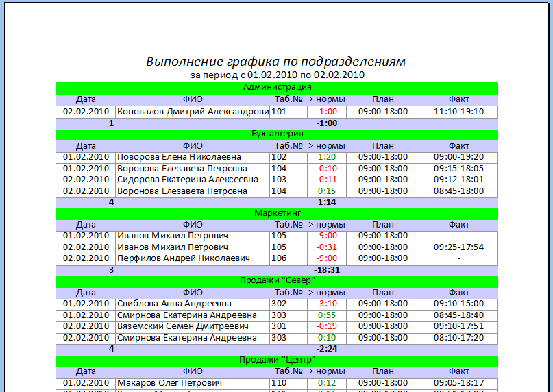Click the green '0:55' norm value
The width and height of the screenshot is (553, 392).
[x=327, y=315]
